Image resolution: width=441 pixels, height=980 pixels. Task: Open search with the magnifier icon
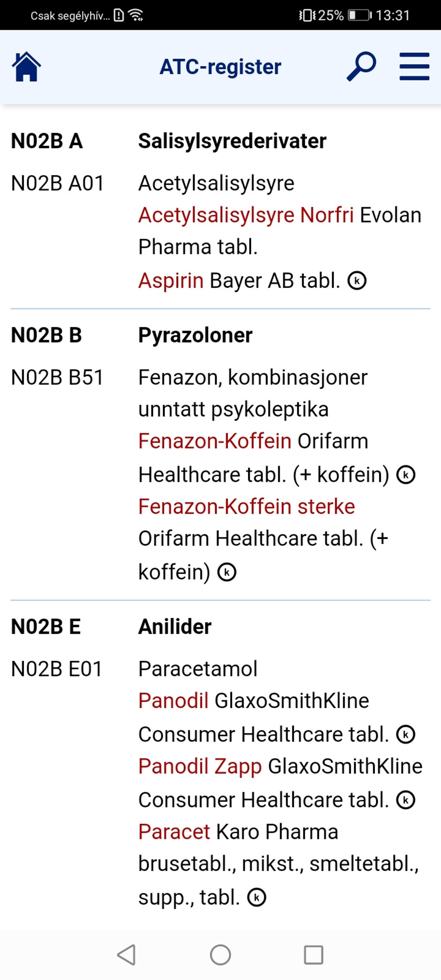coord(361,67)
